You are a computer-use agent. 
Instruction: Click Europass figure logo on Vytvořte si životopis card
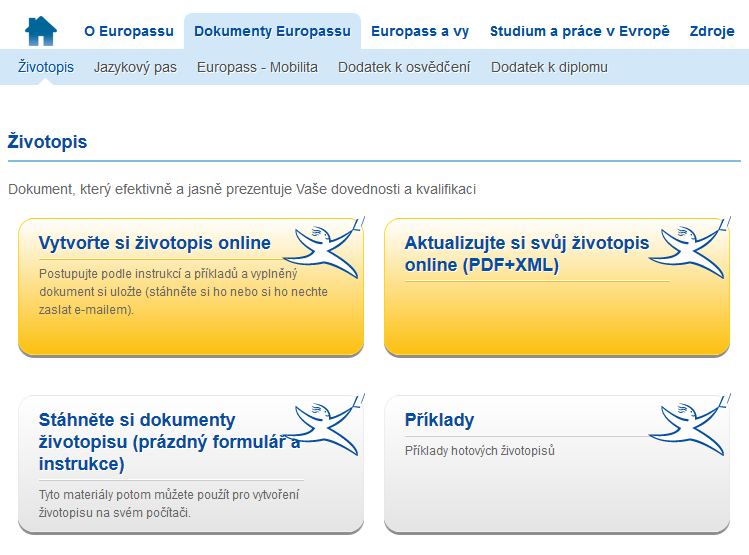point(326,248)
